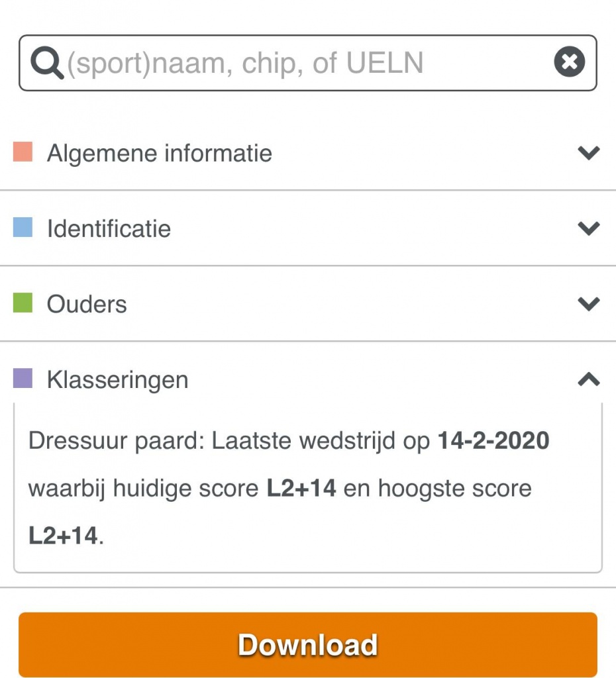Click the 14-2-2020 competition date text
Image resolution: width=616 pixels, height=678 pixels.
coord(493,440)
